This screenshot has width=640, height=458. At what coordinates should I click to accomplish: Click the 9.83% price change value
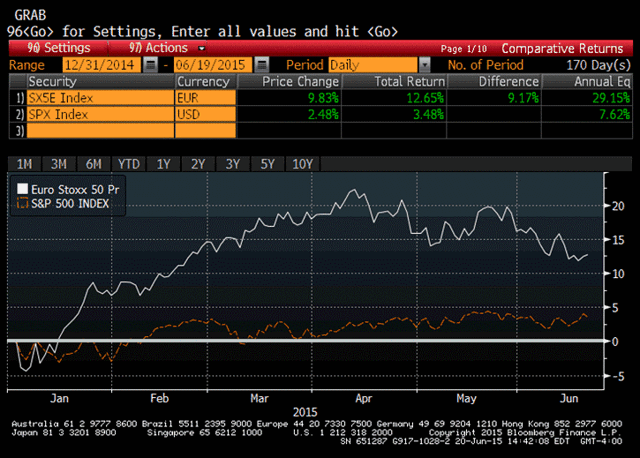(x=323, y=98)
